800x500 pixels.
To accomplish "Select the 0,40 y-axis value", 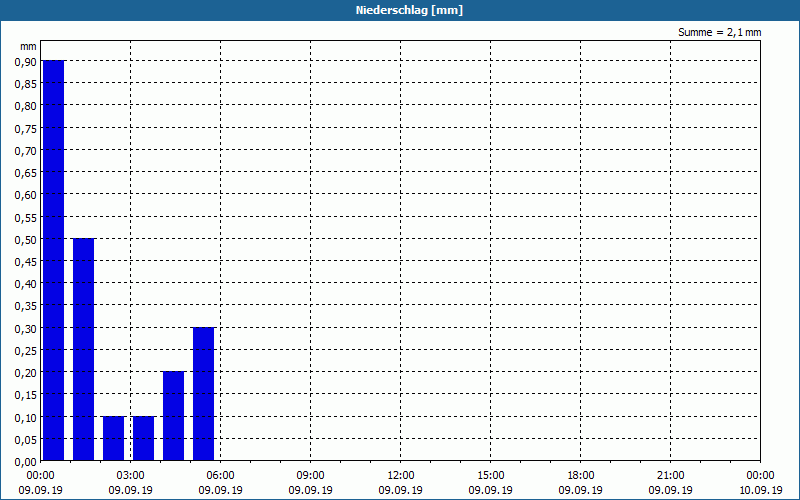I will (26, 284).
